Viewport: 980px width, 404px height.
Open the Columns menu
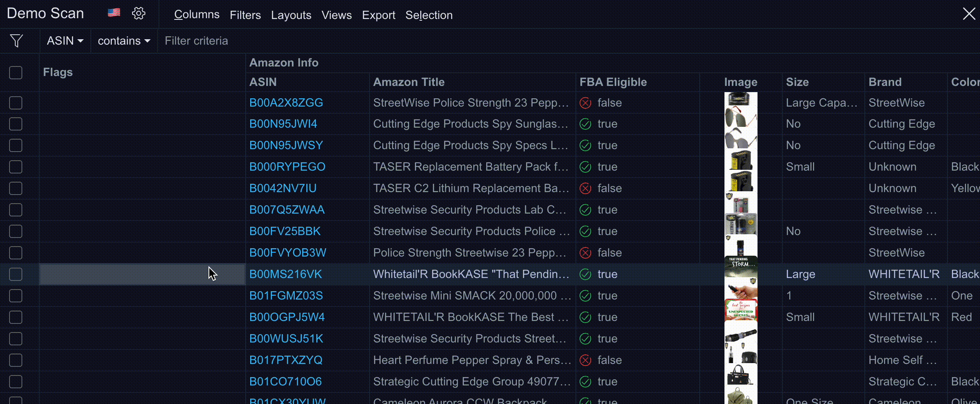[x=196, y=15]
